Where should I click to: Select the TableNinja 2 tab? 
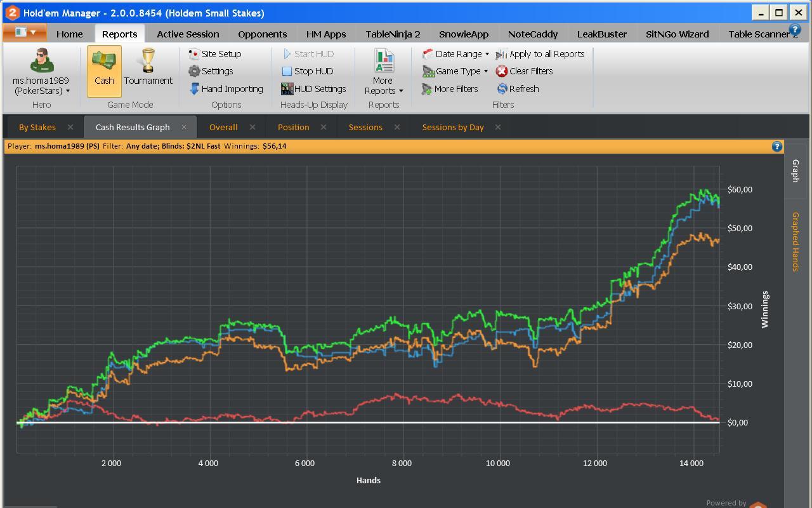coord(393,34)
